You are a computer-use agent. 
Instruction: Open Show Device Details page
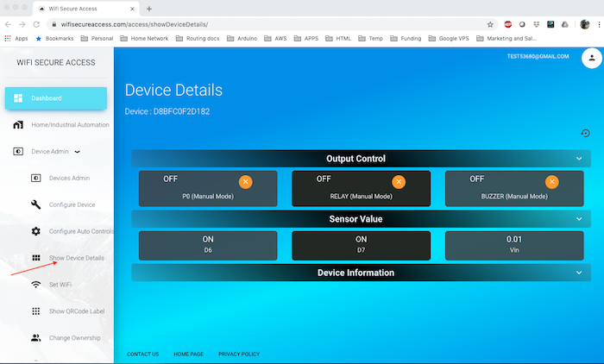(76, 258)
